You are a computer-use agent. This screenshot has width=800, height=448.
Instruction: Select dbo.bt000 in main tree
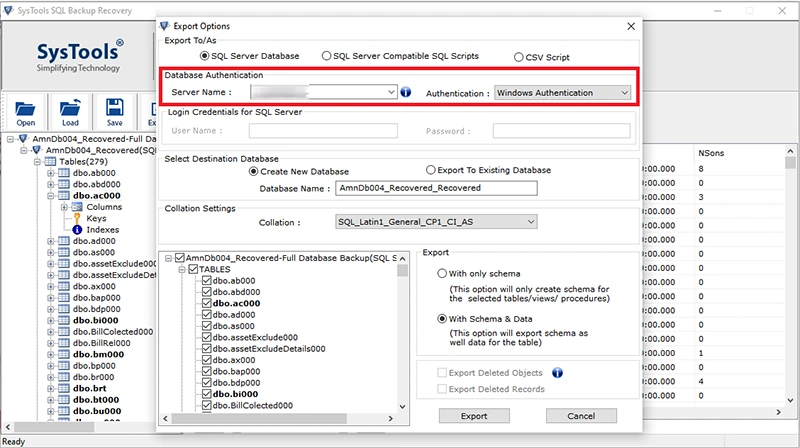pos(96,400)
